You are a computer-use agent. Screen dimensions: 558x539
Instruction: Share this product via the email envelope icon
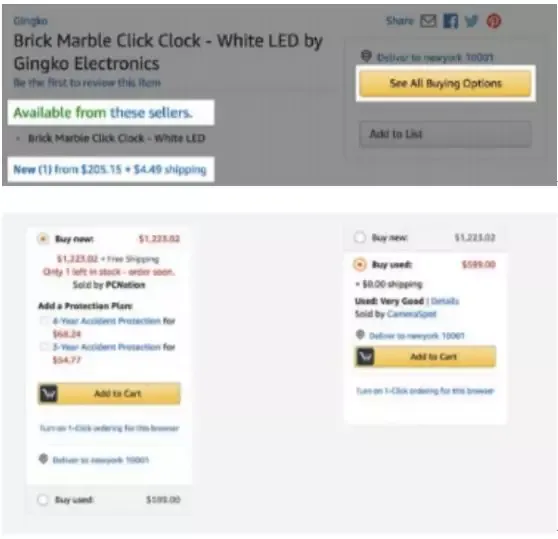428,21
